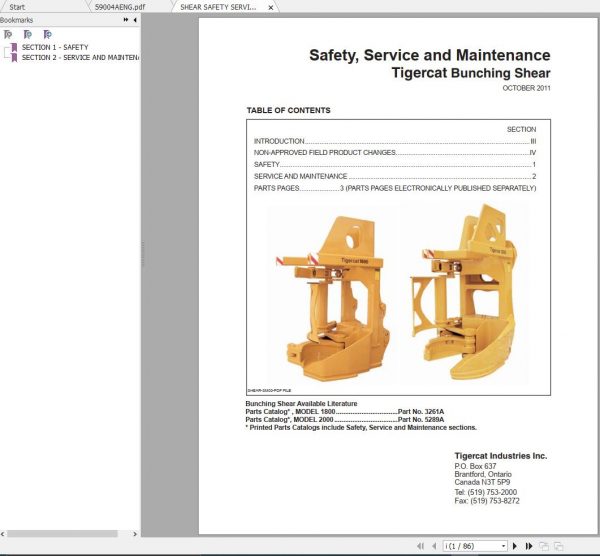The height and width of the screenshot is (556, 600).
Task: Click the OCTOBER 2011 date text
Action: [527, 88]
